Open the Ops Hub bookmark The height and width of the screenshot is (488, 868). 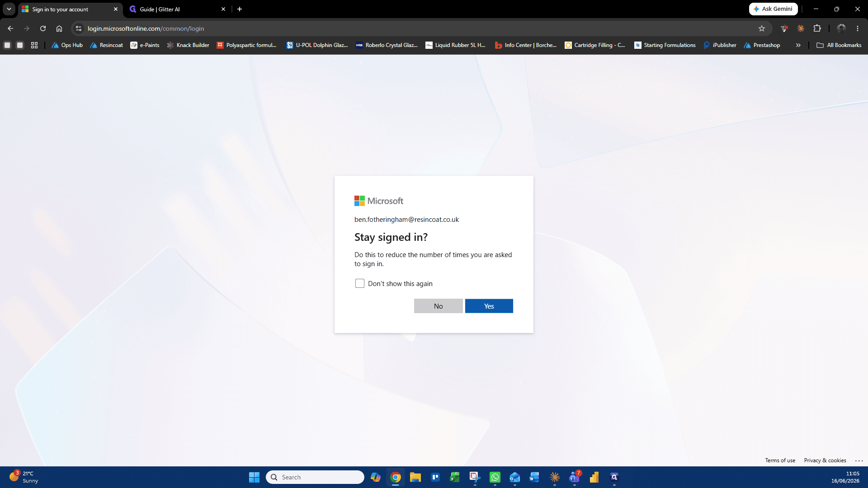coord(67,45)
